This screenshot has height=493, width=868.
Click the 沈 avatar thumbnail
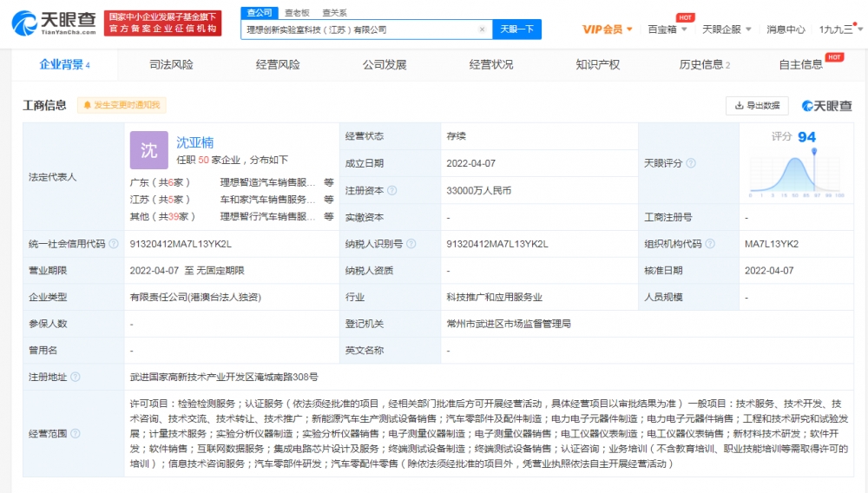tap(149, 150)
